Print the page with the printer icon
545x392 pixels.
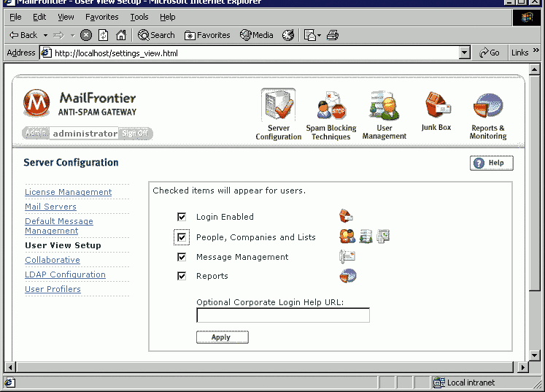click(333, 35)
